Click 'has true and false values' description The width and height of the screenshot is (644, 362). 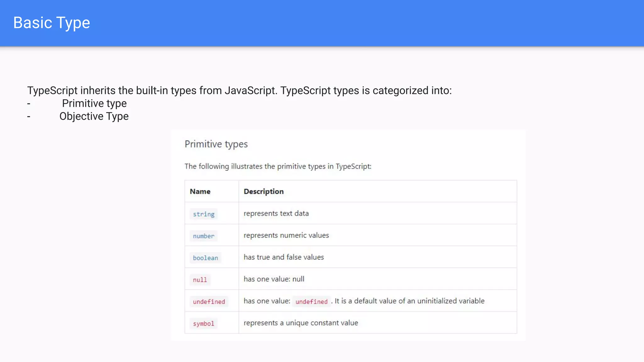point(284,257)
